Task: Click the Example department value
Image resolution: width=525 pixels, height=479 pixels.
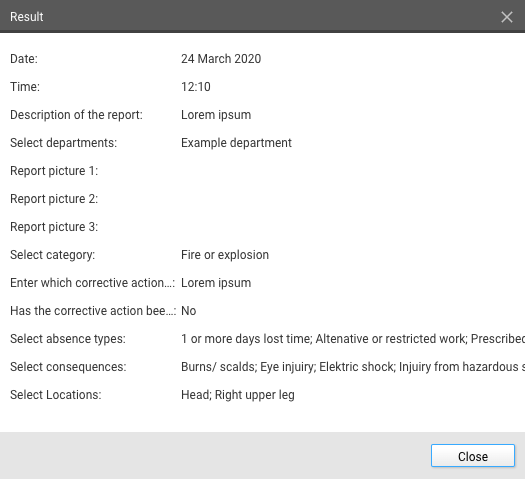Action: coord(236,143)
